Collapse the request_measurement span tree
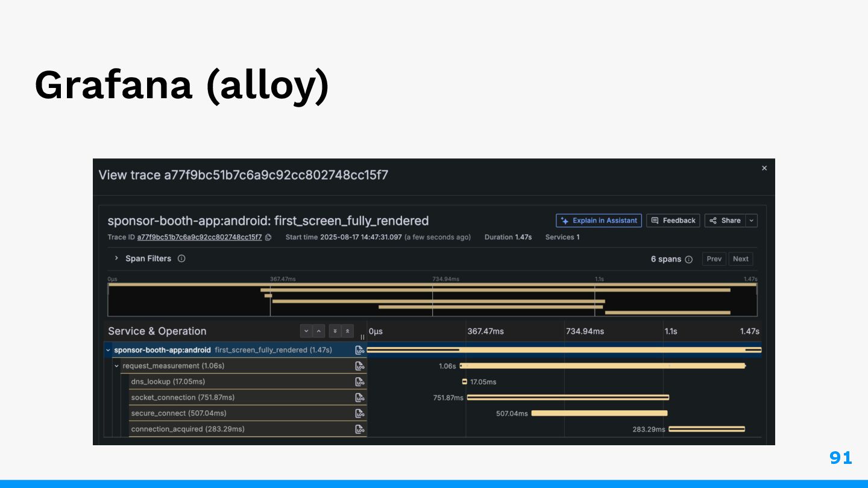868x488 pixels. 117,366
